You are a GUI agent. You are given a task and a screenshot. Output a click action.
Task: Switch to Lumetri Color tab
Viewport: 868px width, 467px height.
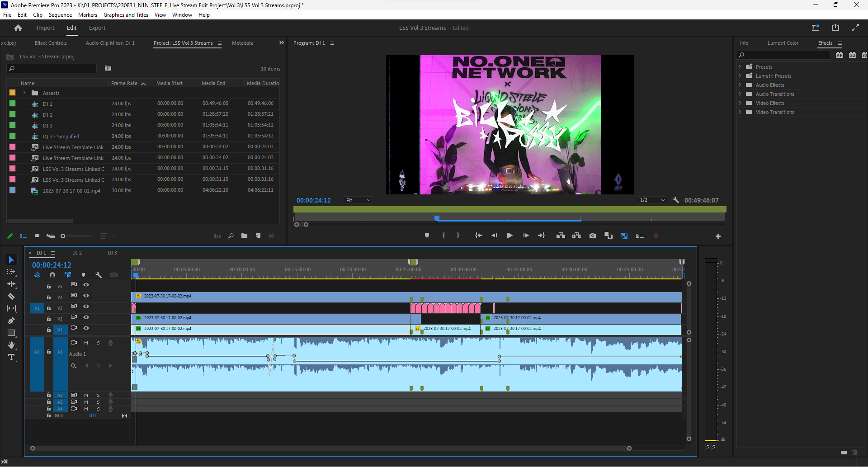coord(783,43)
